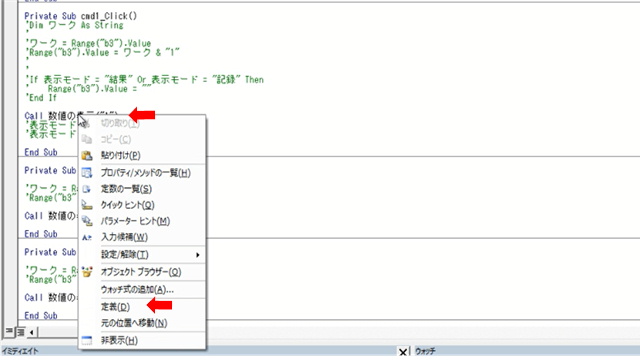The width and height of the screenshot is (640, 360).
Task: Click the オブジェクト ブラウザー icon
Action: [x=87, y=272]
